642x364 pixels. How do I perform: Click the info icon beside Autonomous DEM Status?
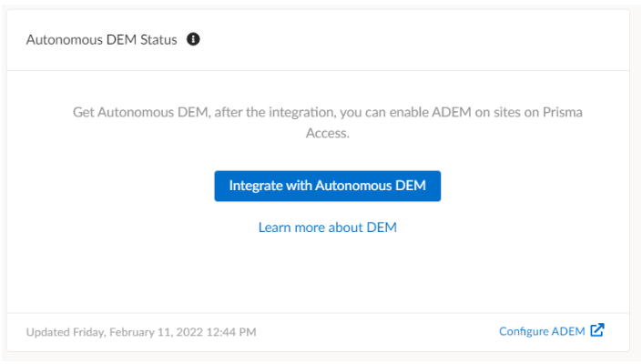tap(193, 40)
